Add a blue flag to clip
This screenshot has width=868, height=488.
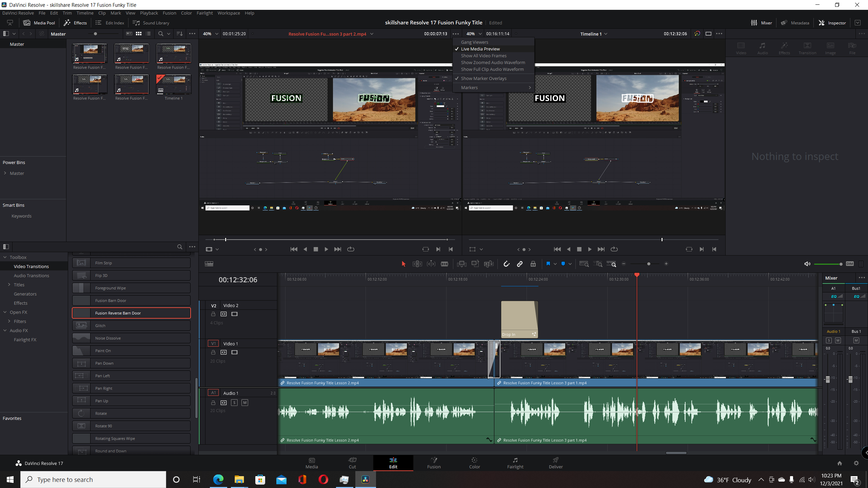click(x=548, y=264)
